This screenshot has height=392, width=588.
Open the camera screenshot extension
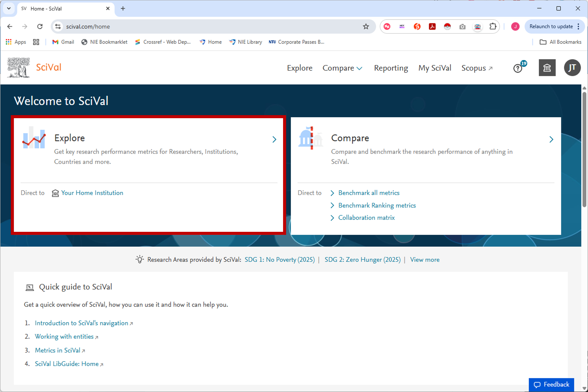462,26
